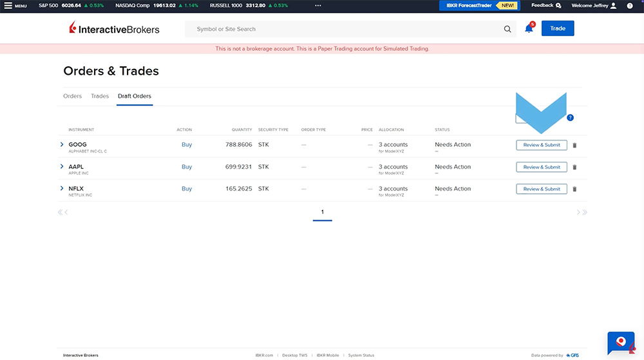Go to last page arrow

pyautogui.click(x=585, y=213)
